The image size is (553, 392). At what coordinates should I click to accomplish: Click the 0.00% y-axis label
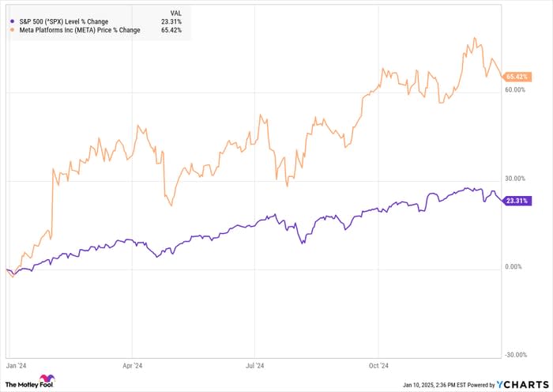click(513, 267)
